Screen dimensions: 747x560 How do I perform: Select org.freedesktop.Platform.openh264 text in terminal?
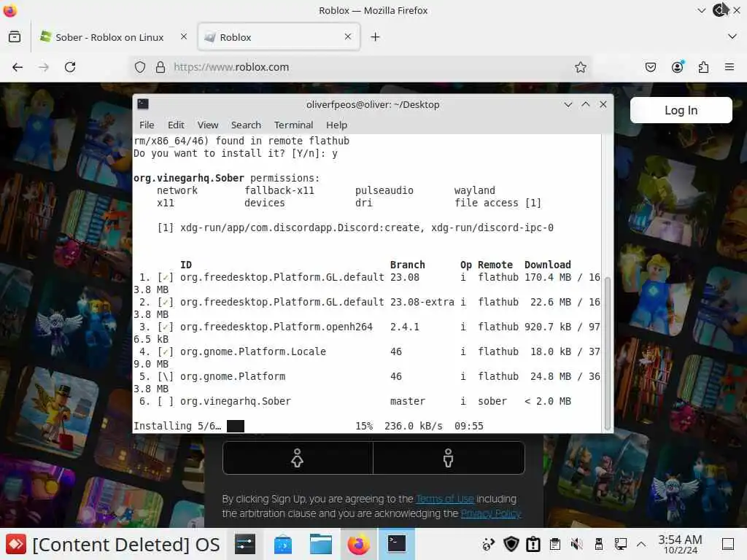(x=276, y=327)
